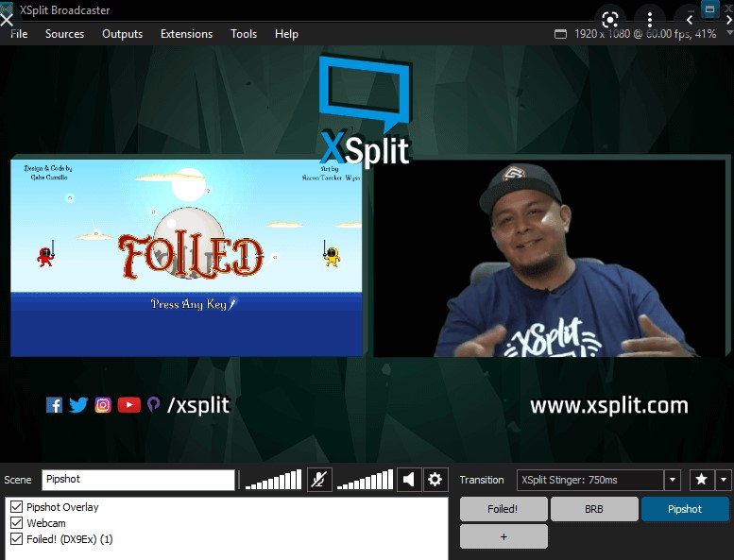The height and width of the screenshot is (560, 734).
Task: Mute the microphone with the mic icon
Action: pos(319,480)
